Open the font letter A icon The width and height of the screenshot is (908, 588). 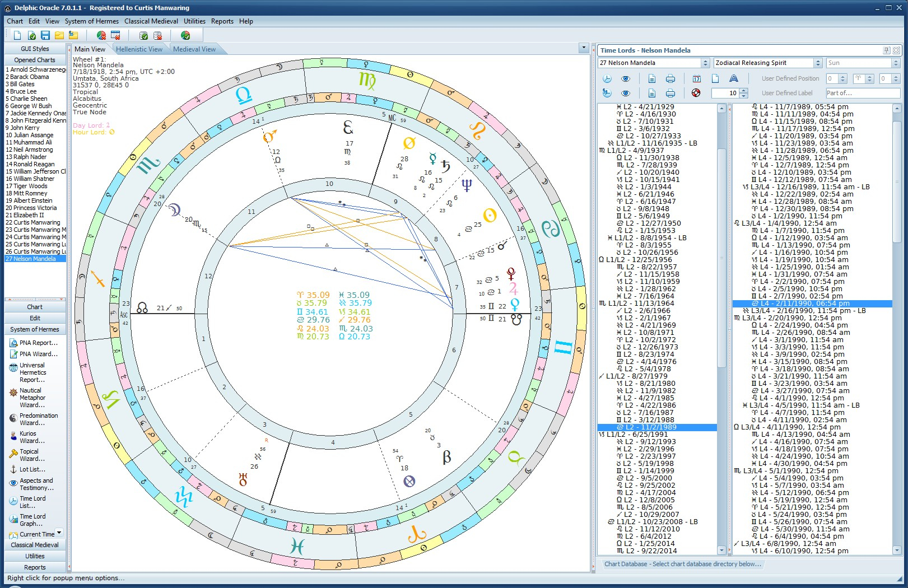coord(734,78)
